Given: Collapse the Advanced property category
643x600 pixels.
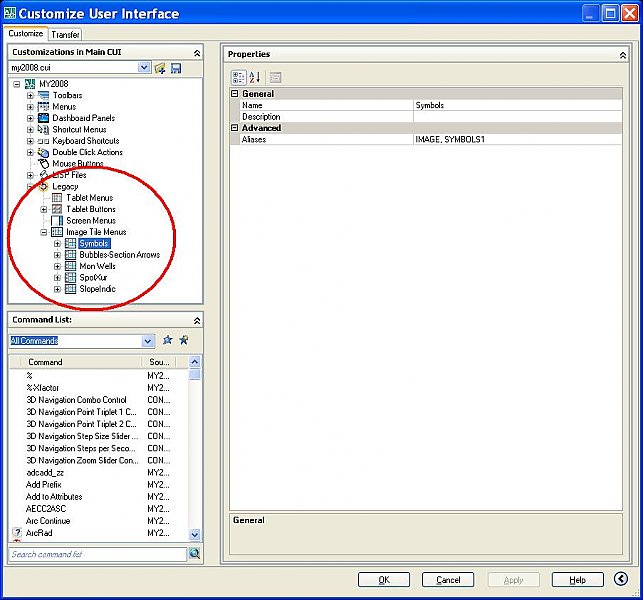Looking at the screenshot, I should 235,128.
